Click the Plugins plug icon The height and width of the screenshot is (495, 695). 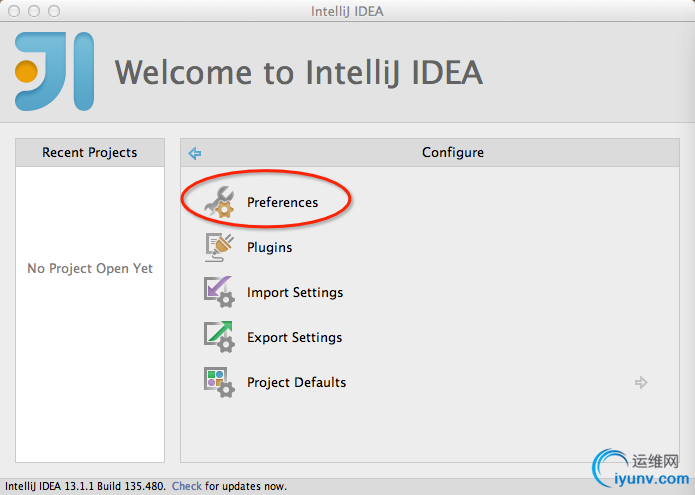coord(218,247)
